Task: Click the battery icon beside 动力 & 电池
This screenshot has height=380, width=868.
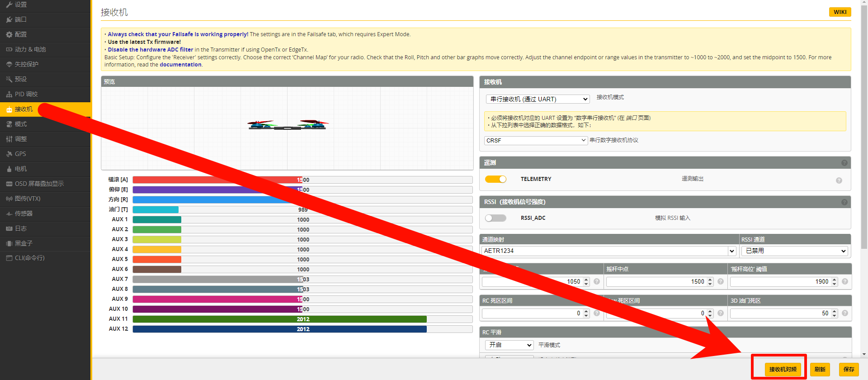Action: pyautogui.click(x=9, y=49)
